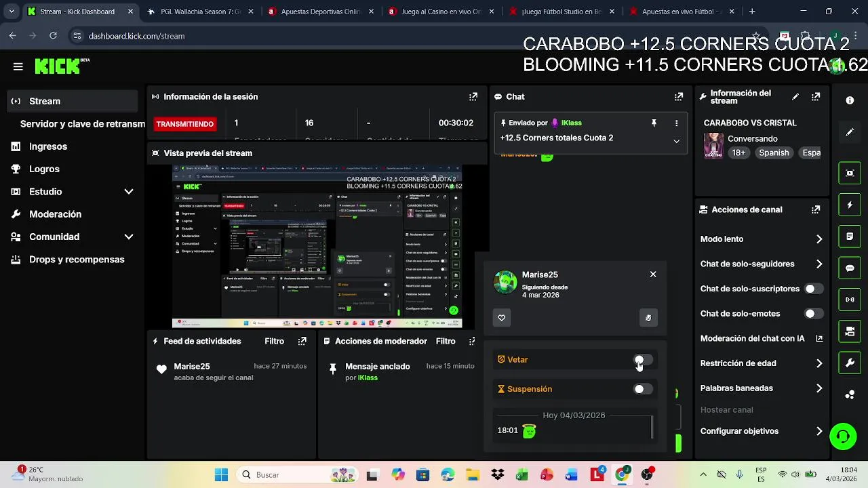Open Servidor y clave de retransmisión

click(x=82, y=124)
